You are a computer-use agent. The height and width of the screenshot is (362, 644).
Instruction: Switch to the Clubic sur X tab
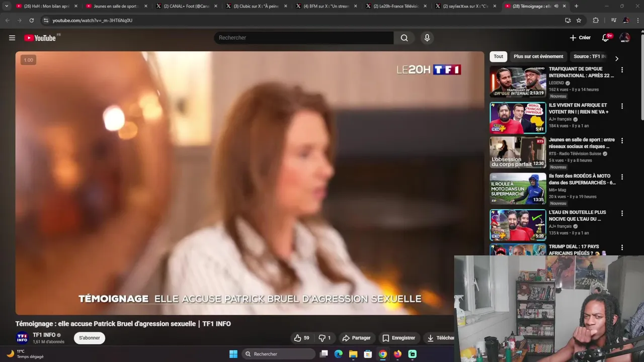257,6
